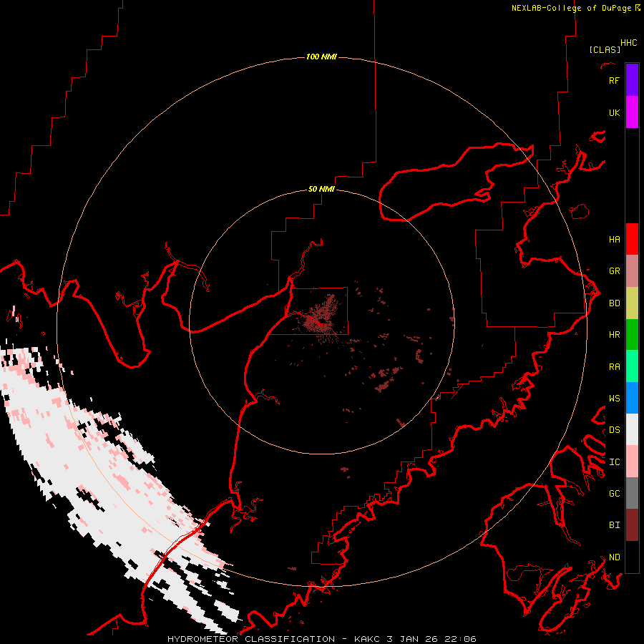Click the GC gray legend block
644x644 pixels.
click(632, 493)
